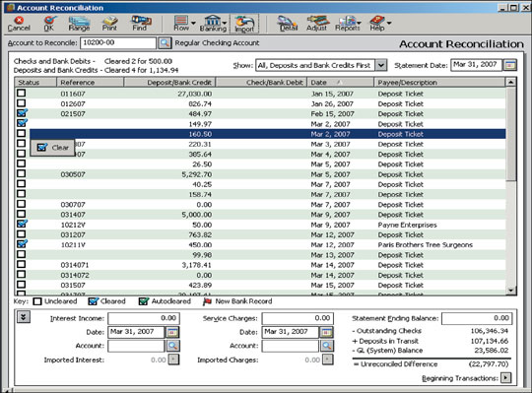Toggle cleared status for reference 012607
Viewport: 532px width, 393px height.
point(22,103)
